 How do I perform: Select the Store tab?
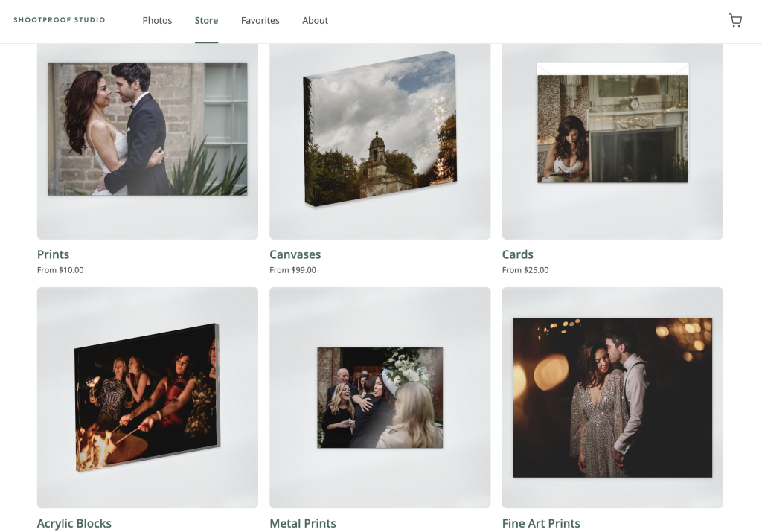click(x=206, y=20)
